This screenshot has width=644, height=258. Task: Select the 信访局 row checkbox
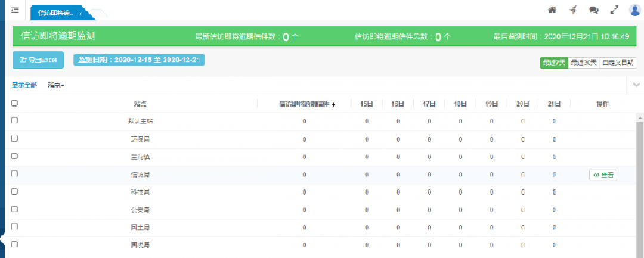click(14, 173)
